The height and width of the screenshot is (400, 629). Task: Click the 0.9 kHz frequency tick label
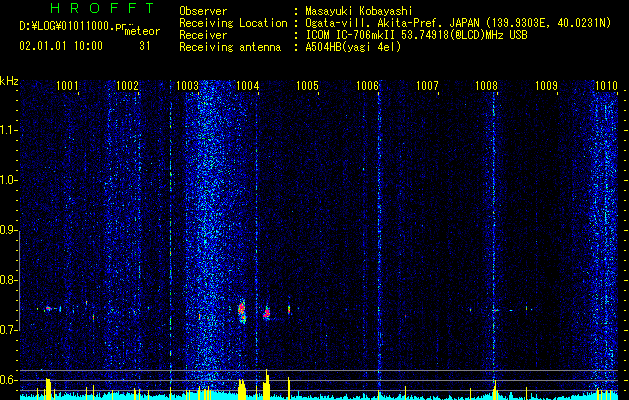(x=8, y=230)
